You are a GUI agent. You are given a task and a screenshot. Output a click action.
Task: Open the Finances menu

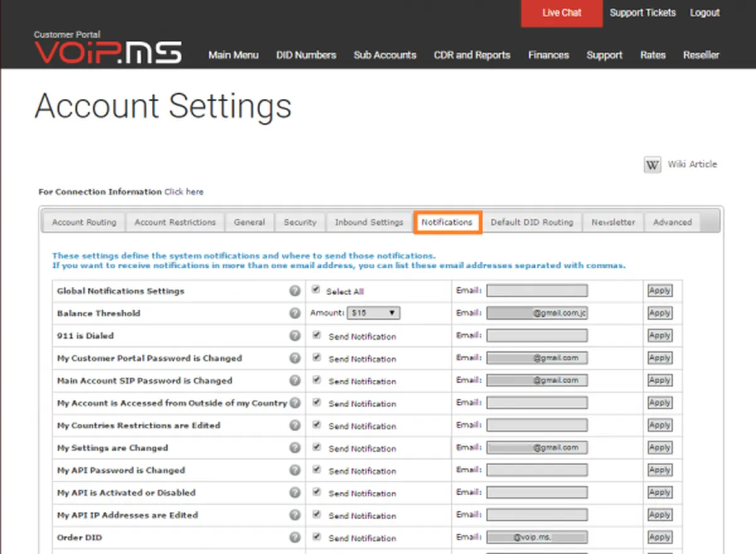click(549, 55)
